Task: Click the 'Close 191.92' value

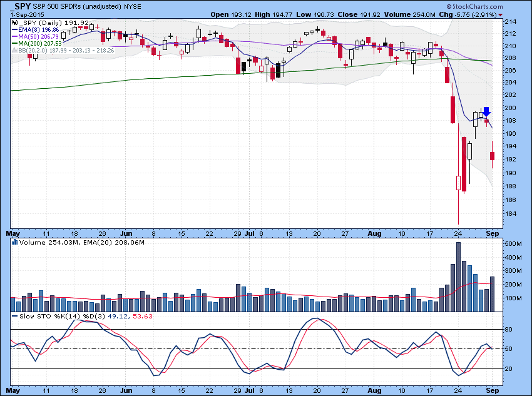Action: pos(359,14)
